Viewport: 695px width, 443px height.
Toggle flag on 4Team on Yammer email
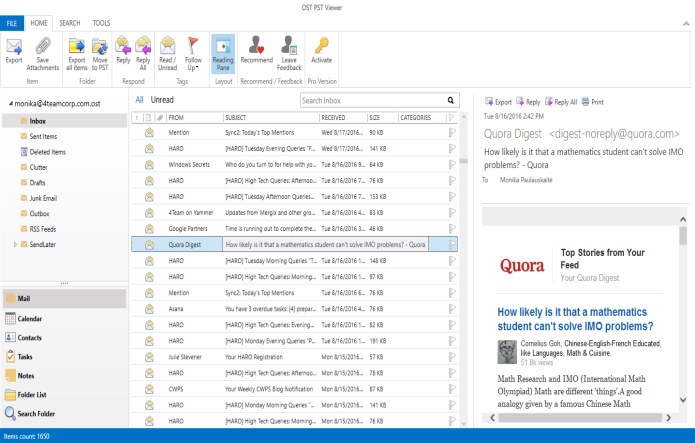coord(452,212)
